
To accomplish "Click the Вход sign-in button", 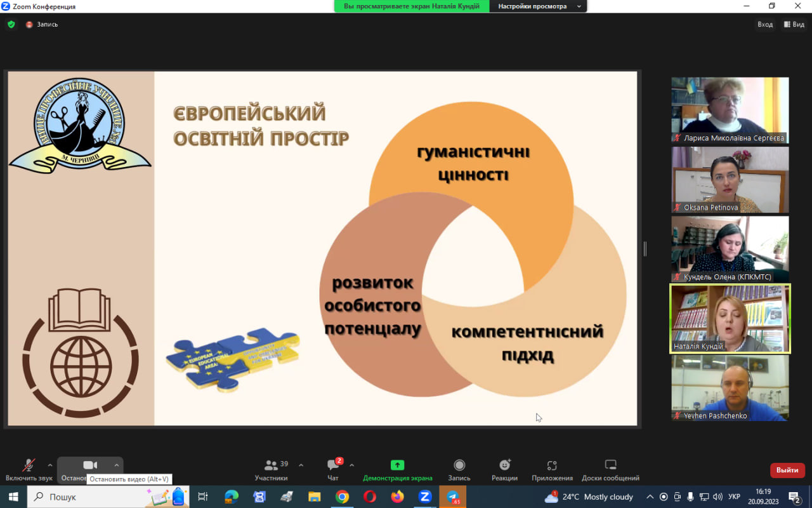I will [765, 24].
